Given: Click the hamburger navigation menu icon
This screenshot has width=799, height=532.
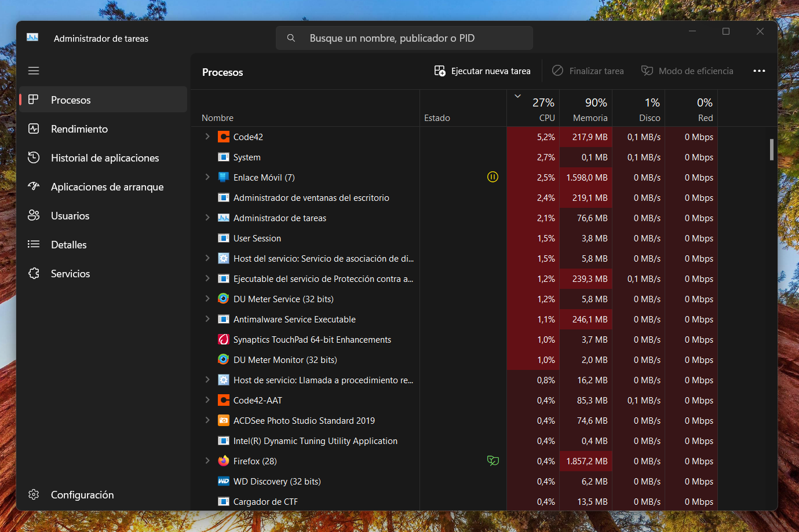Looking at the screenshot, I should [x=34, y=71].
